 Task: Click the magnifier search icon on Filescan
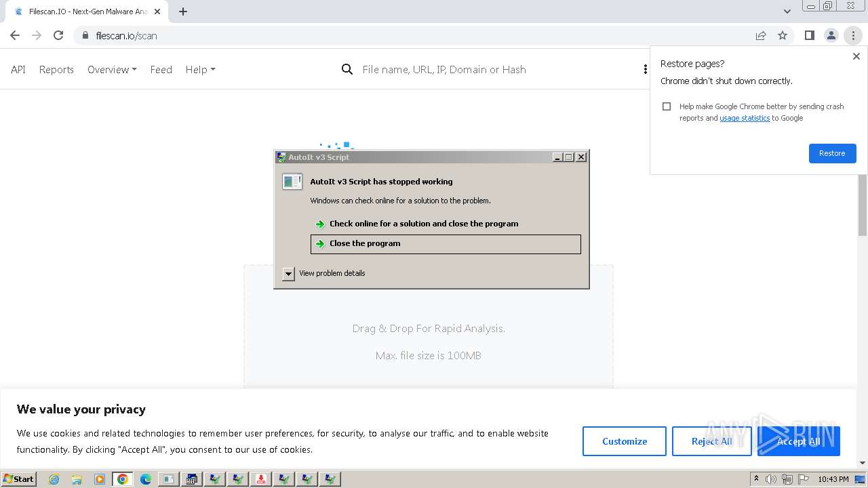pyautogui.click(x=347, y=69)
